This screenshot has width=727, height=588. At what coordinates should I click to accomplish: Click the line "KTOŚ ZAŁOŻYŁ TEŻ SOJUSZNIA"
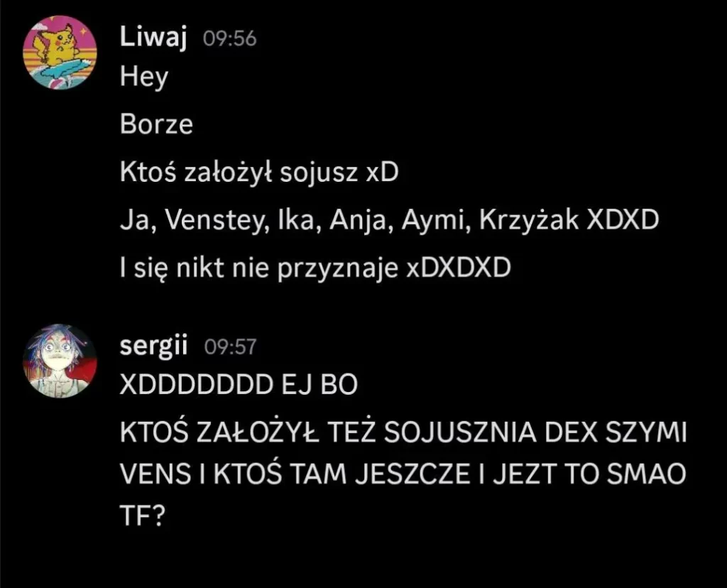[x=403, y=432]
